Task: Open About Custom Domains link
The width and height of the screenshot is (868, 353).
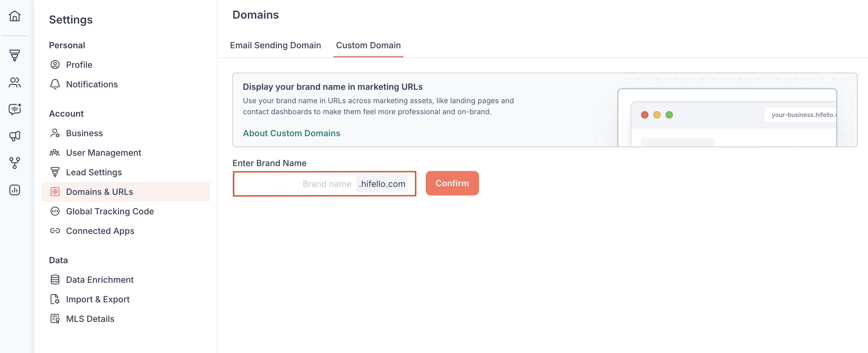Action: coord(291,133)
